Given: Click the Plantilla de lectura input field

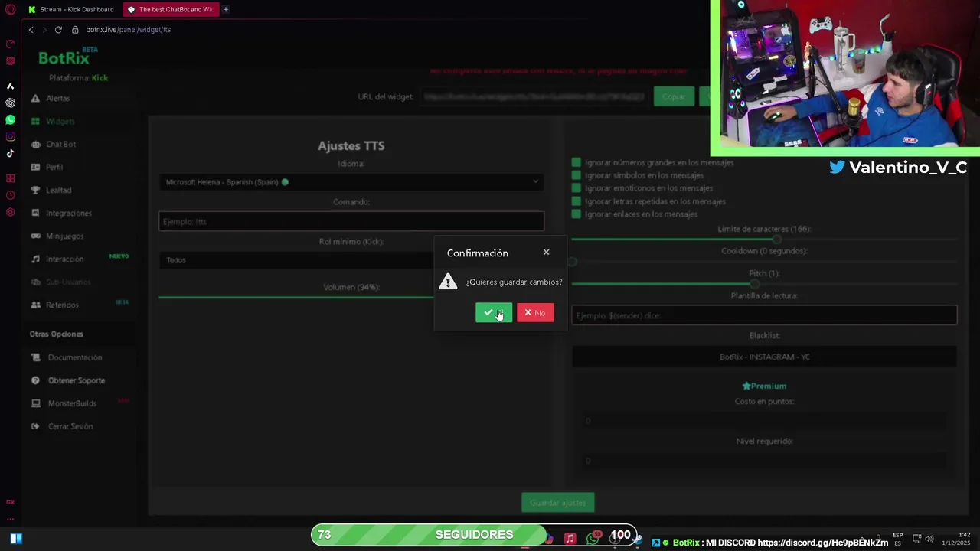Looking at the screenshot, I should click(764, 315).
